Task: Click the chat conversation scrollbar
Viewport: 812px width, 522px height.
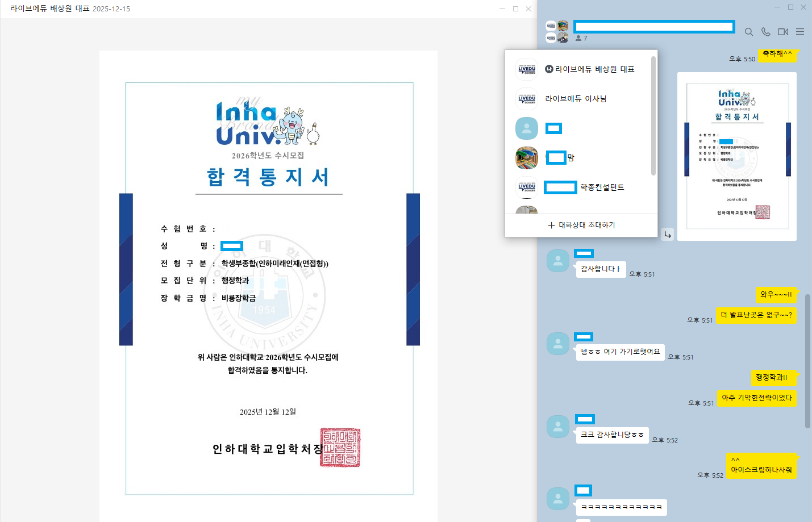Action: tap(808, 361)
